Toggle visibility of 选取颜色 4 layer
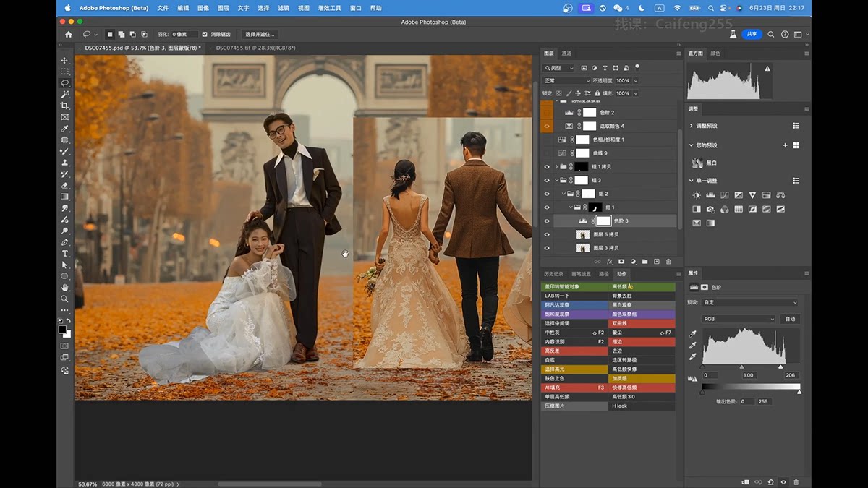 547,126
